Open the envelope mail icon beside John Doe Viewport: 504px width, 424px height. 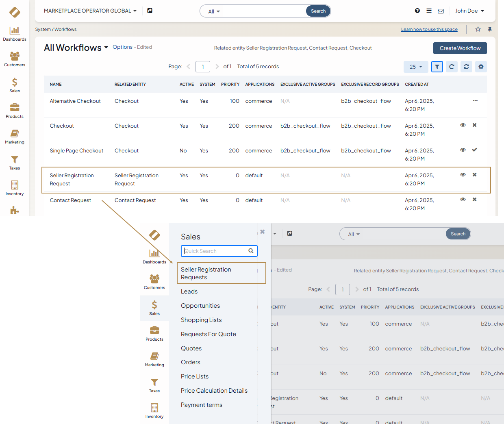tap(441, 11)
